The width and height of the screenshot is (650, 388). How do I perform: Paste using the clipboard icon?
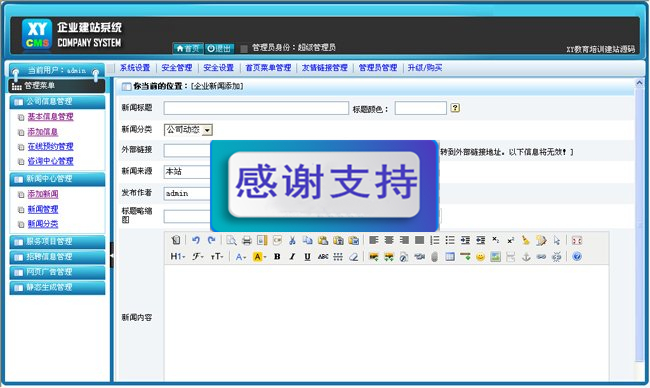(x=323, y=240)
